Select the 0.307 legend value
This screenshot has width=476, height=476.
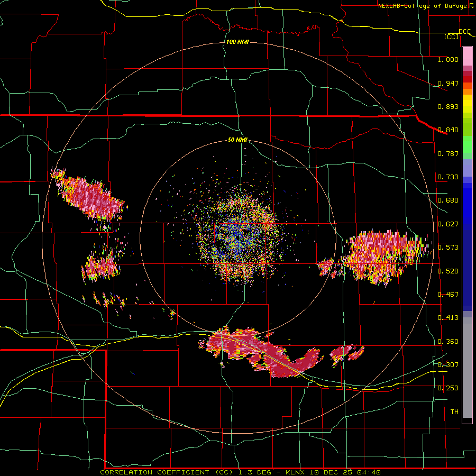[448, 365]
